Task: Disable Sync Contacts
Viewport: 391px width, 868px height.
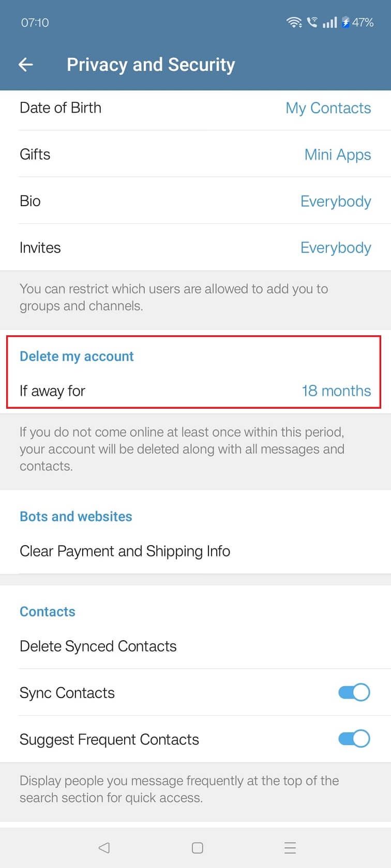Action: click(353, 692)
